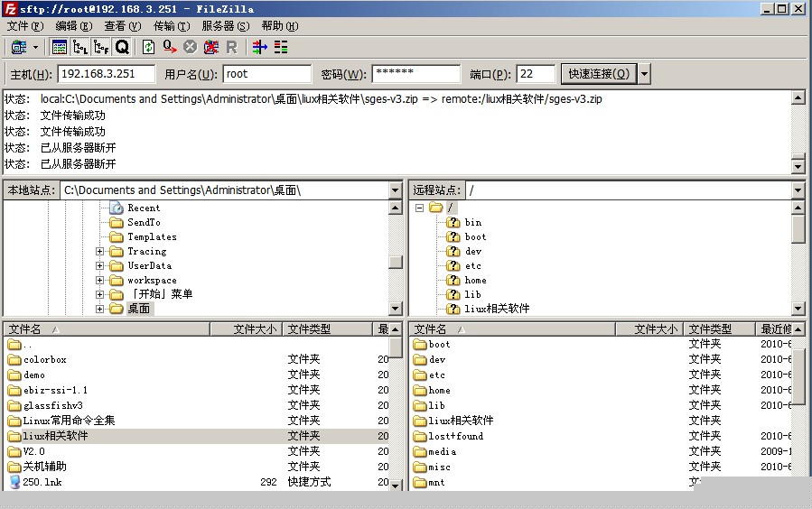The width and height of the screenshot is (812, 509).
Task: Click the process queue toolbar icon
Action: click(170, 48)
